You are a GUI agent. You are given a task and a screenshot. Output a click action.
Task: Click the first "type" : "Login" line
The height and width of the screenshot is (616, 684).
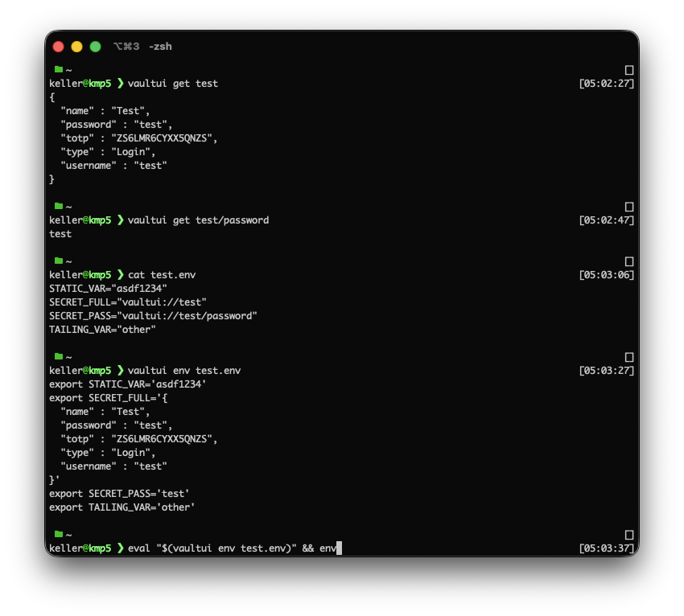[108, 152]
